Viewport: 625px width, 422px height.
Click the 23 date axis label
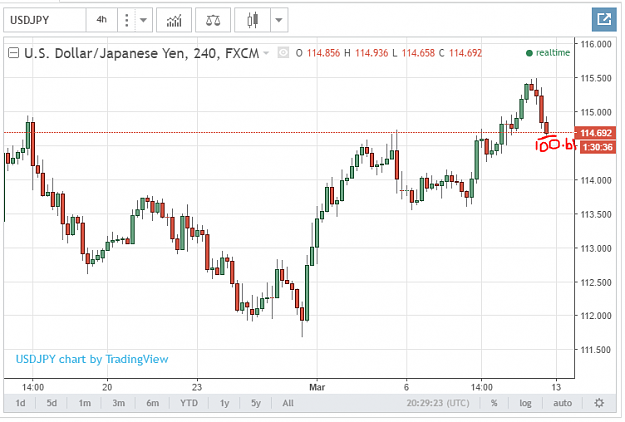click(x=197, y=387)
